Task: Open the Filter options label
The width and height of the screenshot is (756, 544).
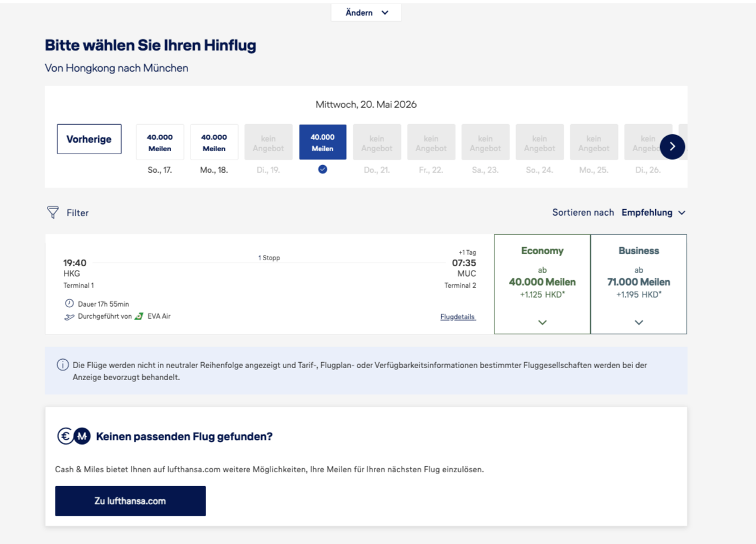Action: (78, 213)
